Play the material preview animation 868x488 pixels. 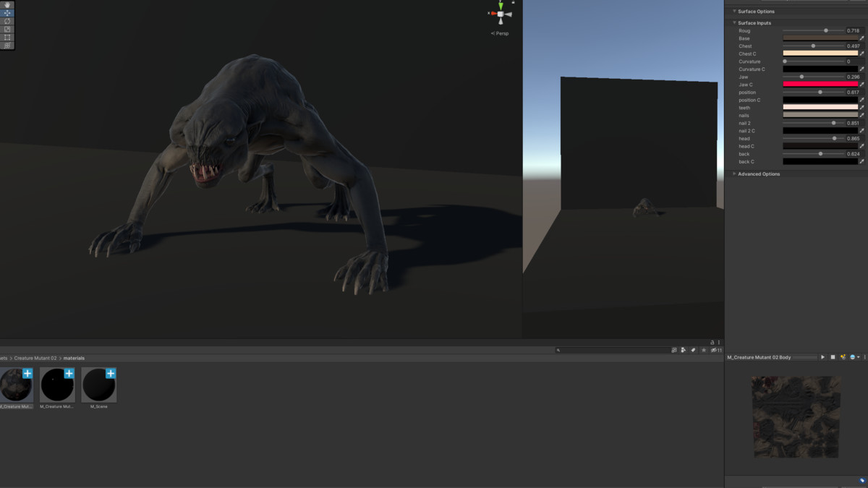(822, 357)
